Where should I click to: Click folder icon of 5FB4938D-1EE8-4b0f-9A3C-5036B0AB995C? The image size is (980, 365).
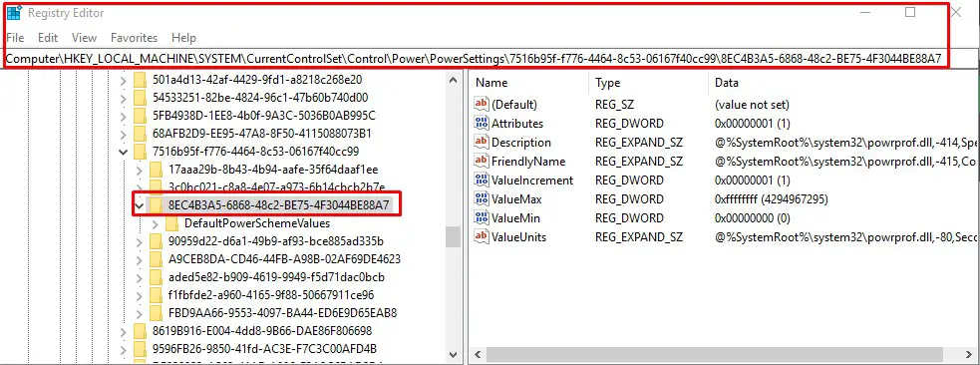[x=140, y=116]
